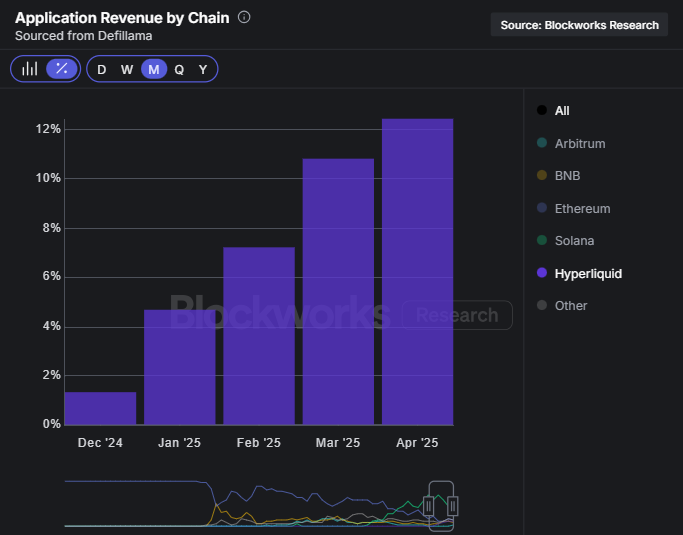Toggle Other series in legend
683x535 pixels.
[x=562, y=305]
